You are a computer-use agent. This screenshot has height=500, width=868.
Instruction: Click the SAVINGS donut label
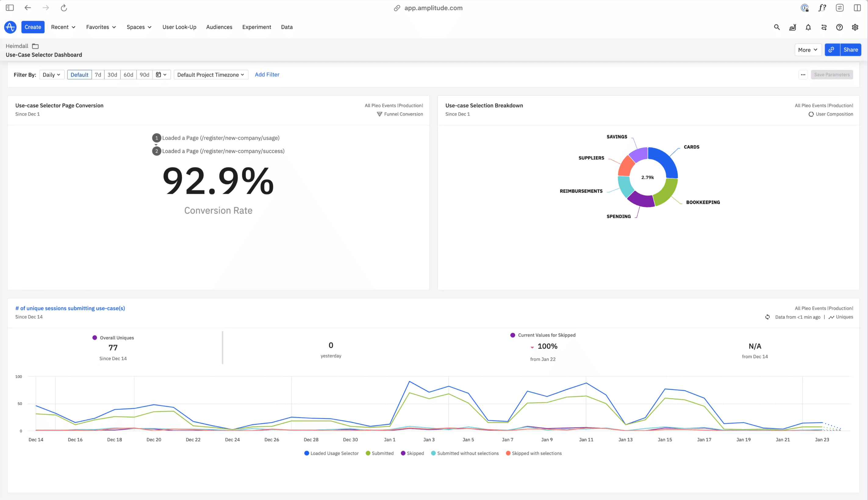(617, 137)
